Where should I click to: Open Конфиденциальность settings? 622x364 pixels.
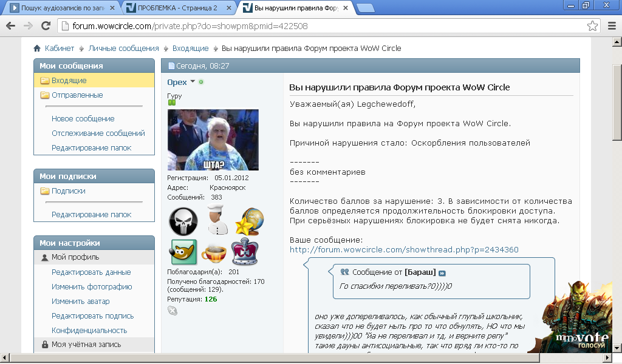(x=89, y=331)
